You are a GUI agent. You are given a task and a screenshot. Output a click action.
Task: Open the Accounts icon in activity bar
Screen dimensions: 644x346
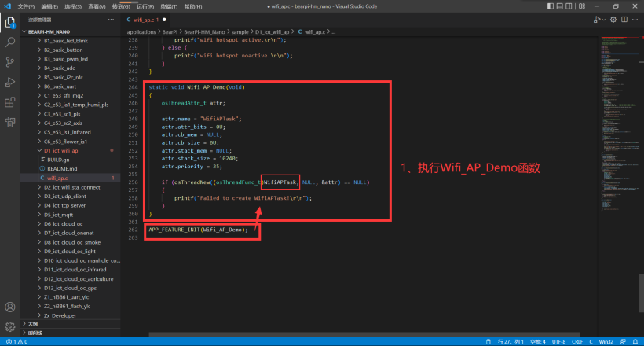point(10,307)
